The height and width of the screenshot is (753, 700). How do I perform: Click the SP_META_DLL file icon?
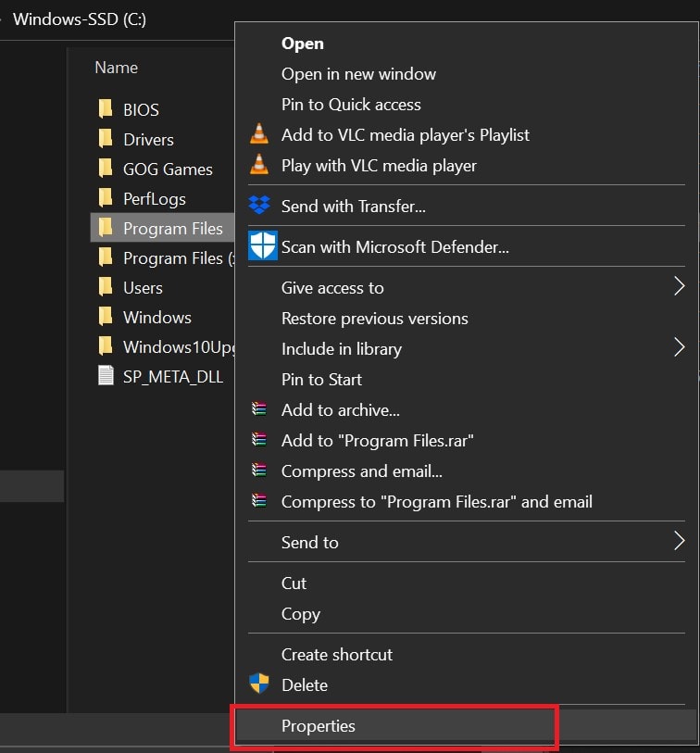tap(106, 376)
